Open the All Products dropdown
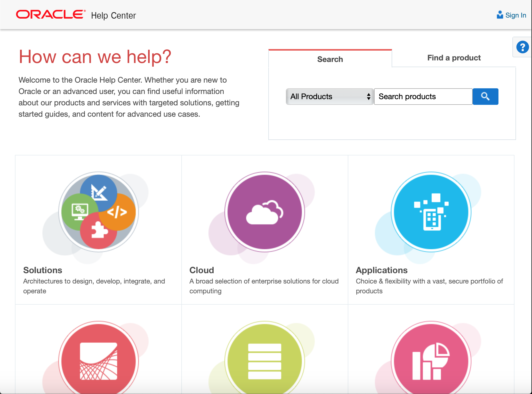Viewport: 532px width, 394px height. (x=330, y=97)
